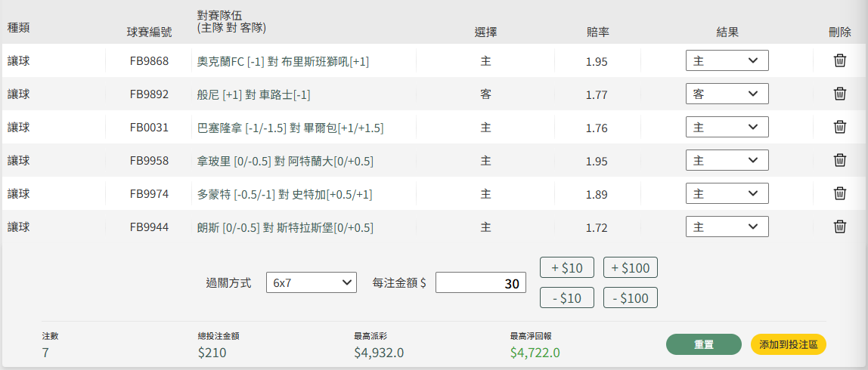Delete the FB9958 拿玻里 selection
The height and width of the screenshot is (370, 868).
point(839,160)
